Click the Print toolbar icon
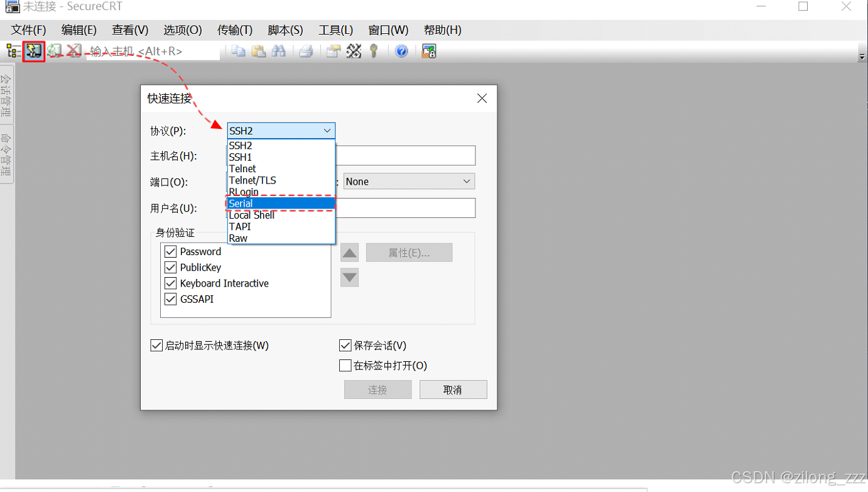Viewport: 868px width, 492px height. 306,51
